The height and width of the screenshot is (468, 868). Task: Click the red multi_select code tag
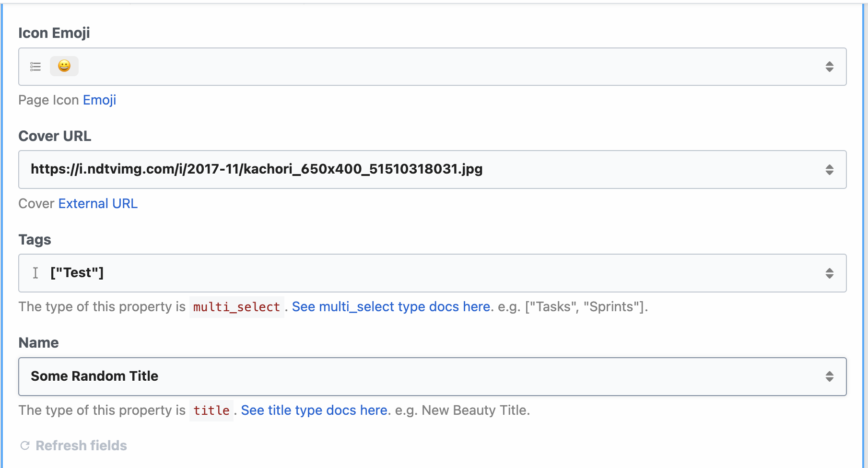pyautogui.click(x=236, y=307)
